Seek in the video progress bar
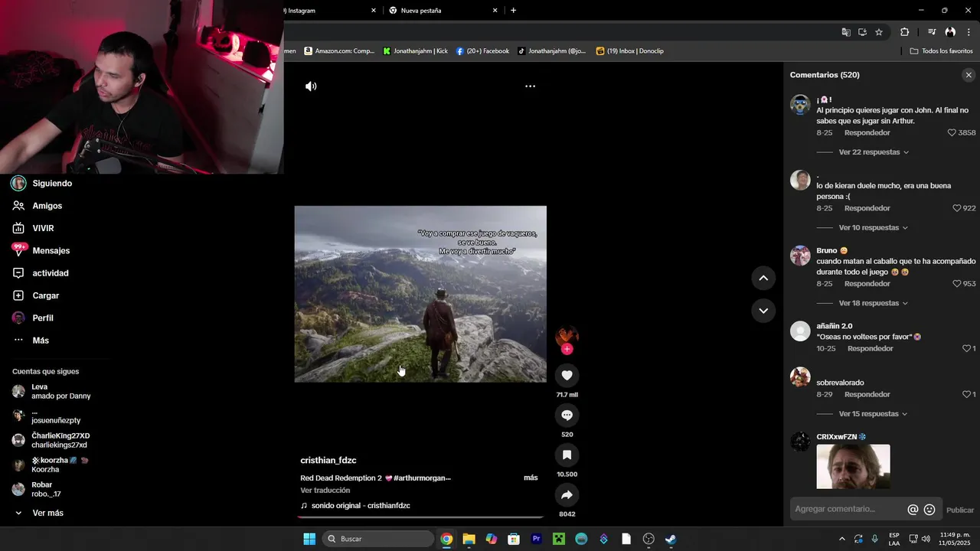980x551 pixels. tap(420, 518)
